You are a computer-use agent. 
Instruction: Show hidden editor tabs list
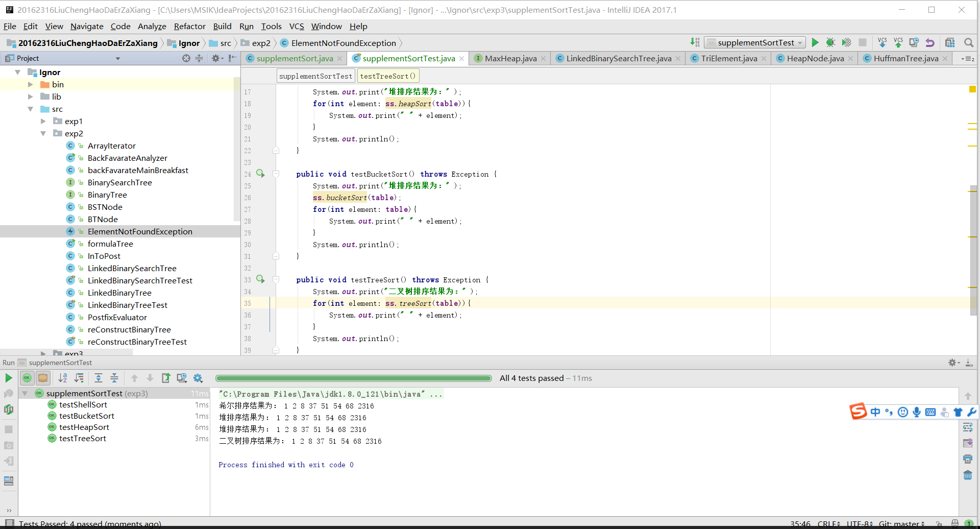968,59
